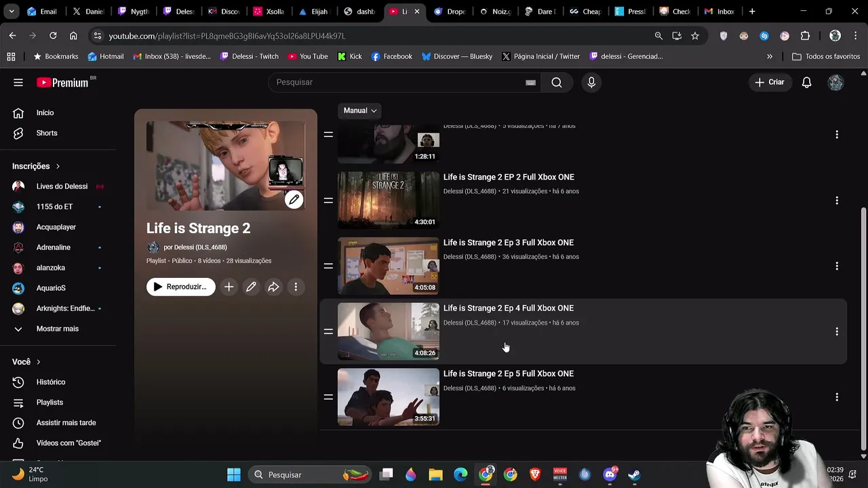868x488 pixels.
Task: Open the account avatar menu
Action: [835, 82]
